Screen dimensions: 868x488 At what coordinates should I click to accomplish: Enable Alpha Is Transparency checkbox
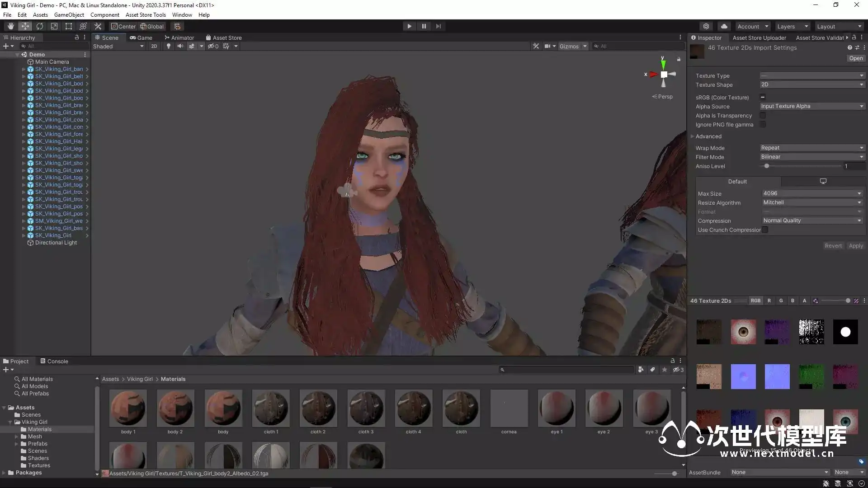[763, 116]
